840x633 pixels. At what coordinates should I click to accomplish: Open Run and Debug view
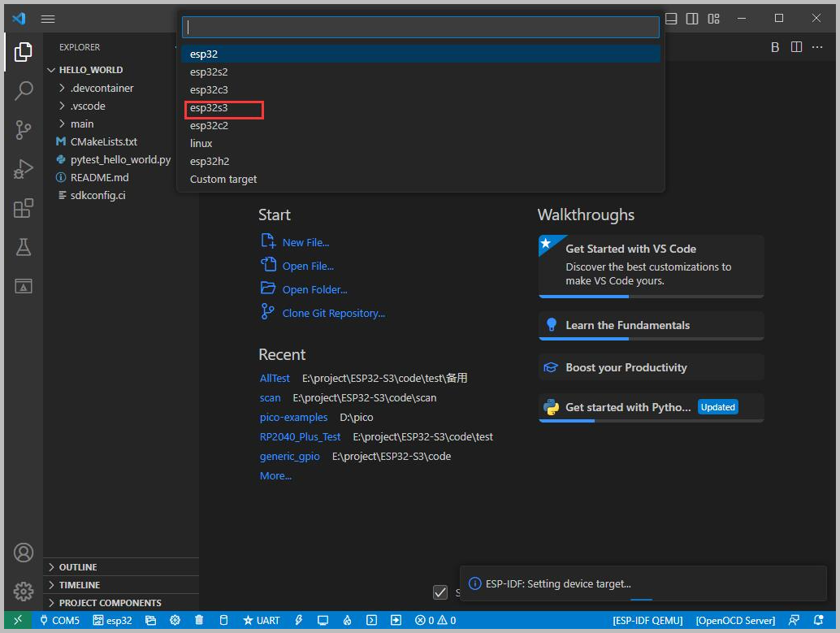(x=24, y=169)
